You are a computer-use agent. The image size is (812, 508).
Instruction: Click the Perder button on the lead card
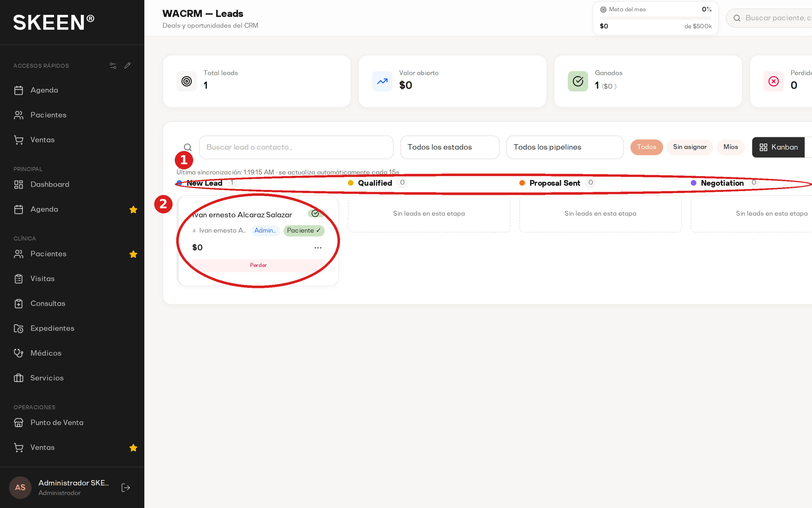(258, 265)
